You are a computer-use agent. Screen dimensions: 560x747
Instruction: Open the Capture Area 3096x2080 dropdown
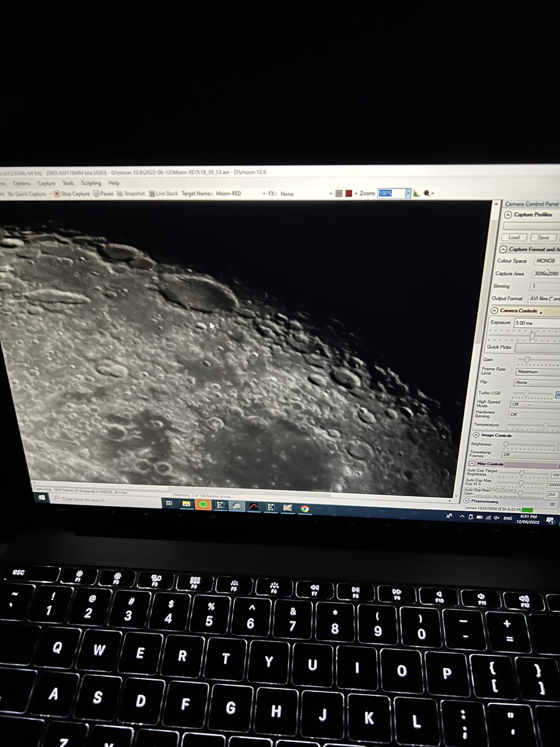pyautogui.click(x=546, y=273)
